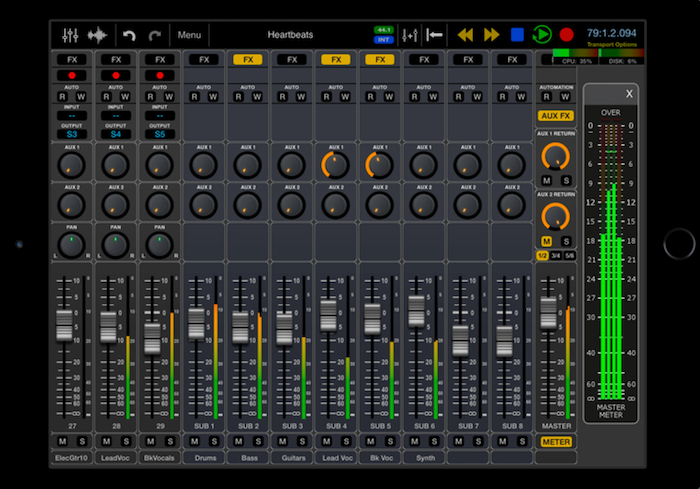Viewport: 700px width, 489px height.
Task: Enable automation write on master channel
Action: click(565, 97)
